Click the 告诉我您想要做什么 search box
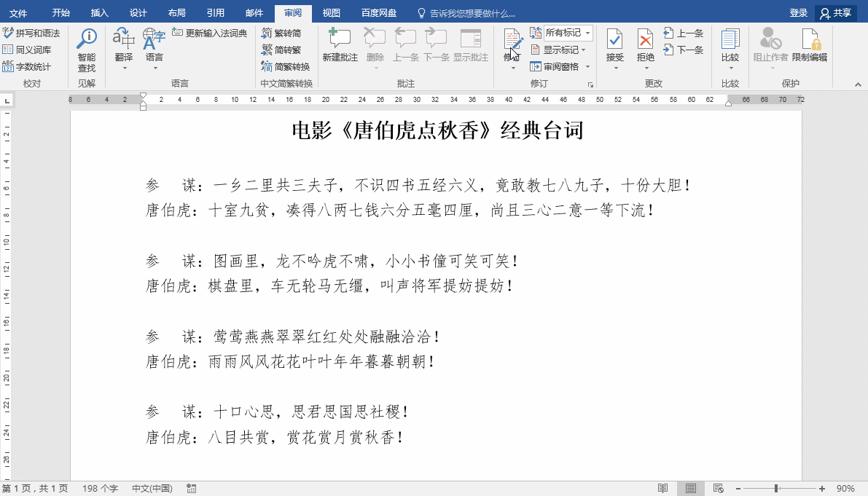The height and width of the screenshot is (496, 868). (466, 13)
